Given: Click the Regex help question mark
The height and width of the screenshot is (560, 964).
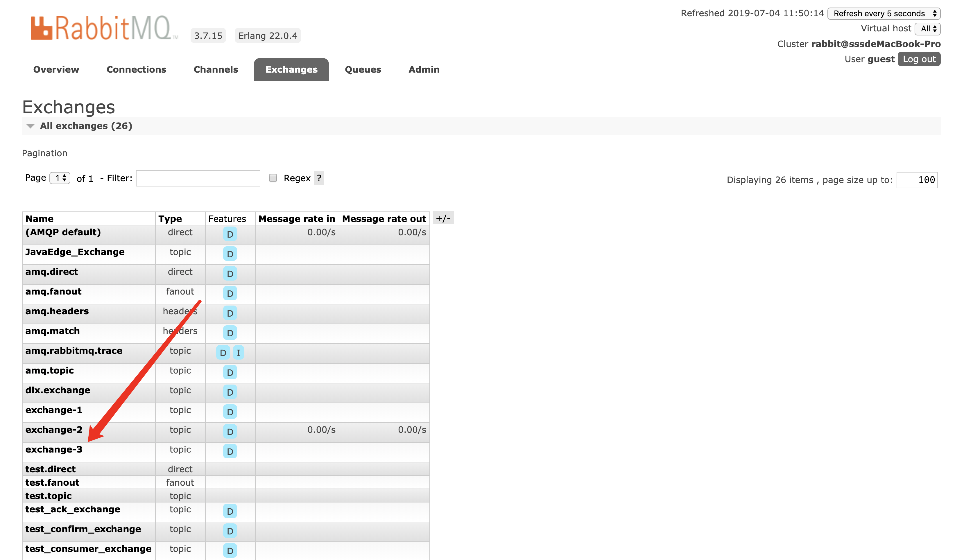Looking at the screenshot, I should [x=319, y=178].
